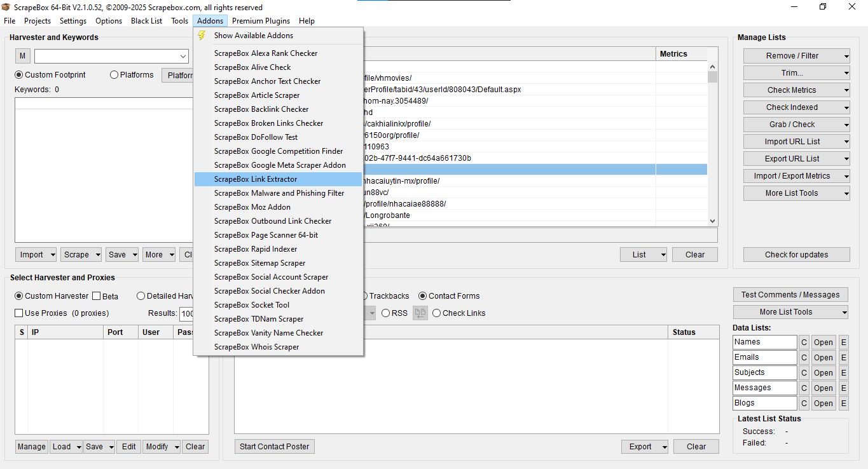The width and height of the screenshot is (868, 469).
Task: Open the Black List menu
Action: click(146, 21)
